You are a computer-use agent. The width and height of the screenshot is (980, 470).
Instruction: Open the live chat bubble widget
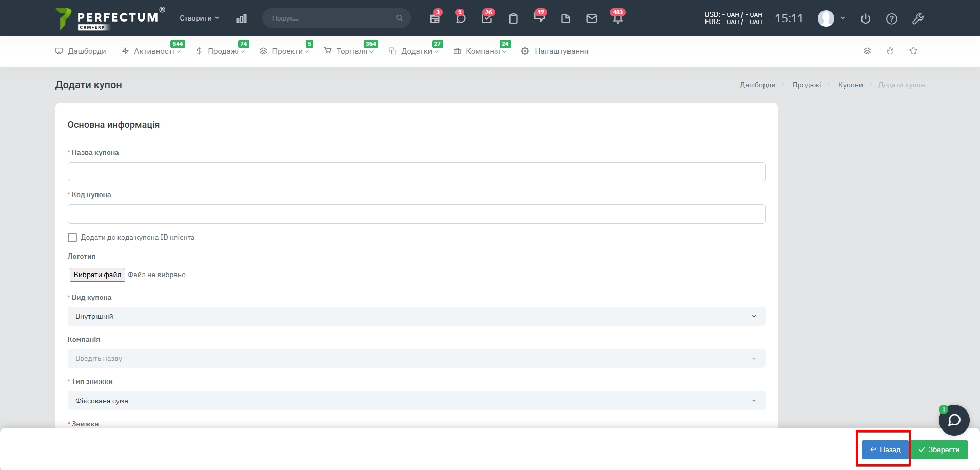click(954, 420)
